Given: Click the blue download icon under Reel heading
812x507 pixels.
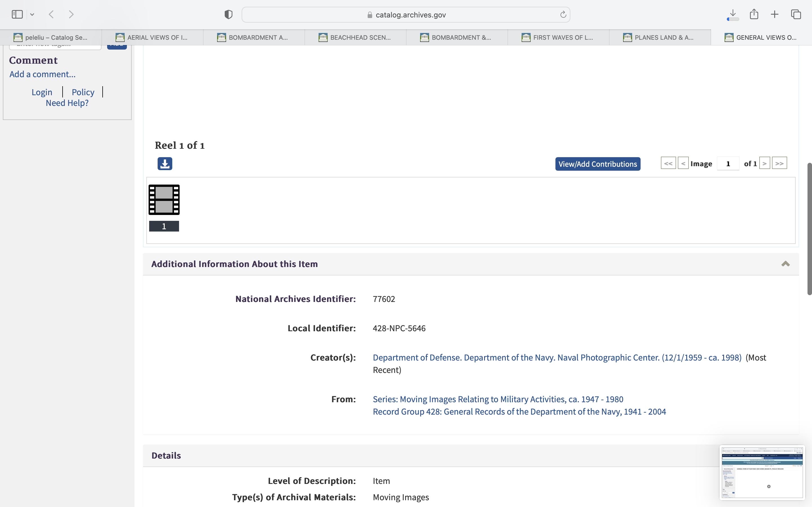Looking at the screenshot, I should [165, 164].
